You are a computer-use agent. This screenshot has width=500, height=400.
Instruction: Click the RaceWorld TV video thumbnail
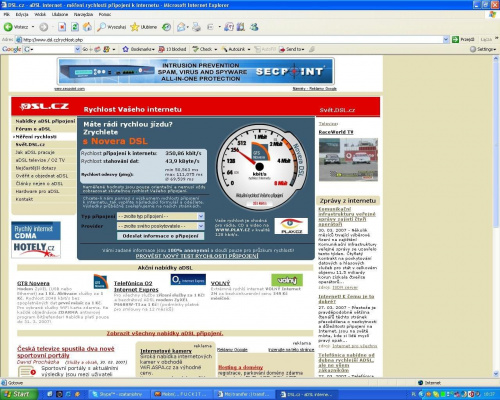click(x=348, y=160)
